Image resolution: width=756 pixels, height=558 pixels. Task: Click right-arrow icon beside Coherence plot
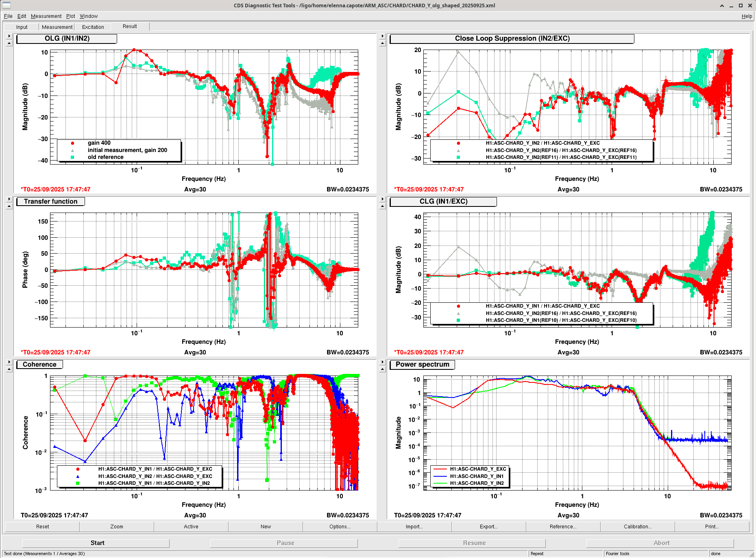tap(9, 362)
